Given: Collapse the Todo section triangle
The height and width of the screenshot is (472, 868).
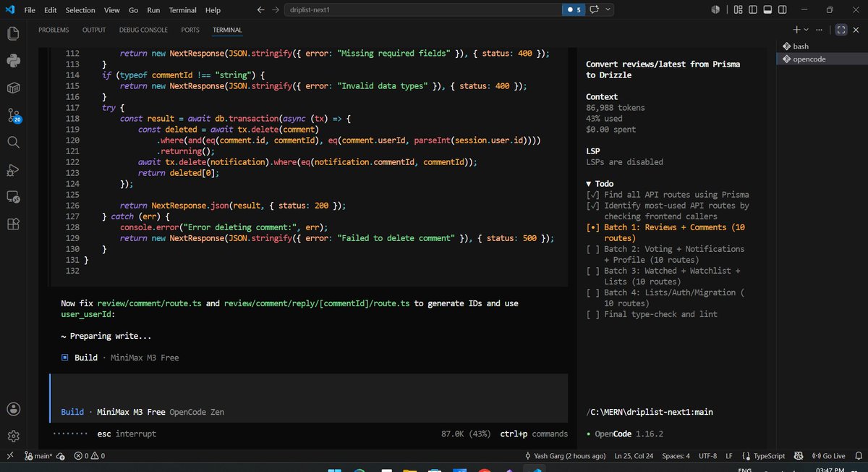Looking at the screenshot, I should tap(589, 184).
